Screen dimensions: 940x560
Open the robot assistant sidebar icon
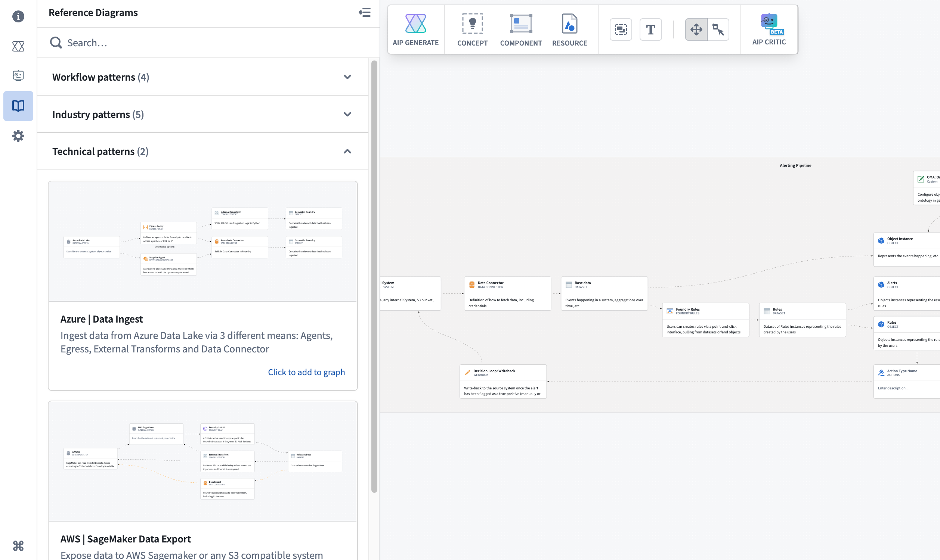(18, 76)
